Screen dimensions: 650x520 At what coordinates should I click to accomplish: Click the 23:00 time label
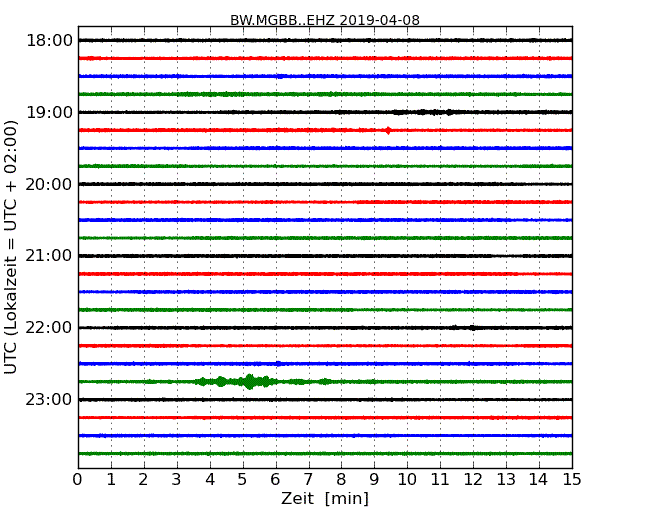49,400
